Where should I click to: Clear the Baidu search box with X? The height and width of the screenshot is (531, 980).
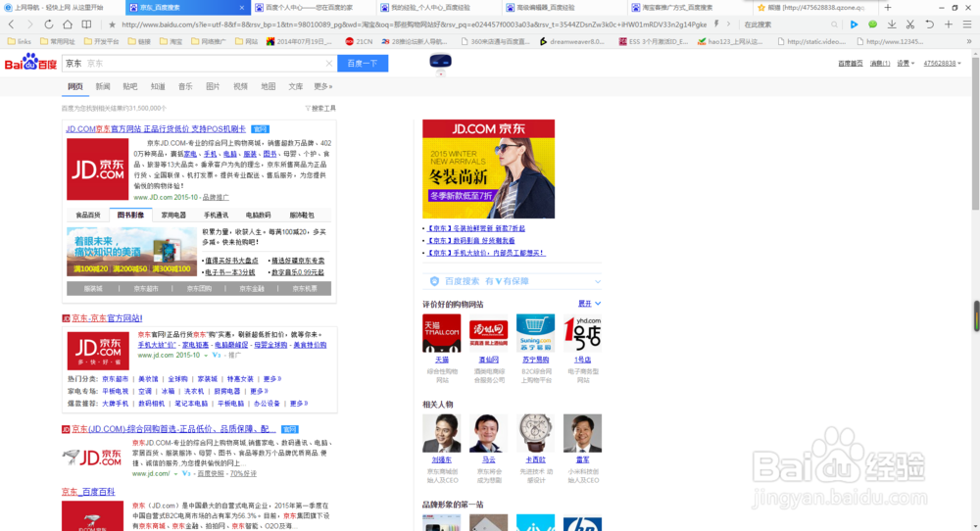click(328, 63)
